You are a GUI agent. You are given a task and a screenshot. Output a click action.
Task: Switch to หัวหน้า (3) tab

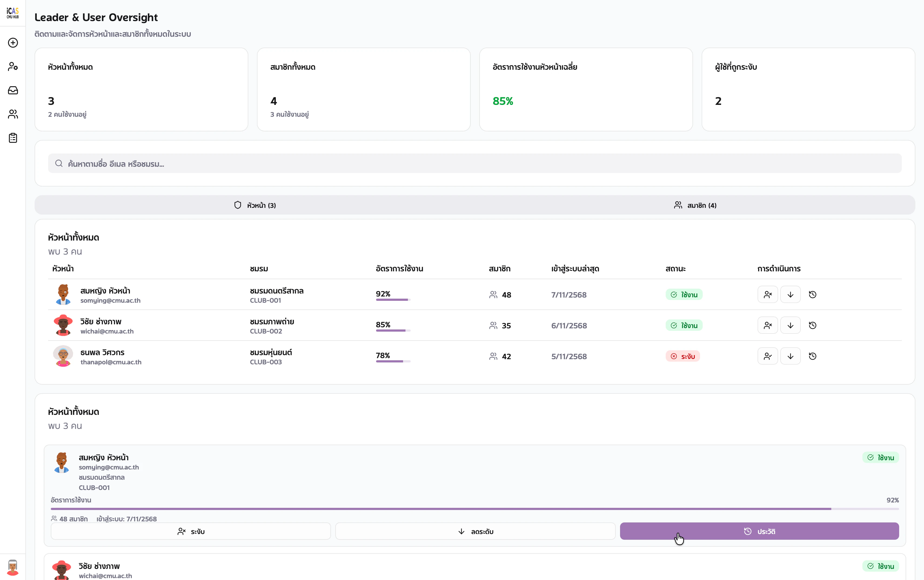pyautogui.click(x=255, y=205)
